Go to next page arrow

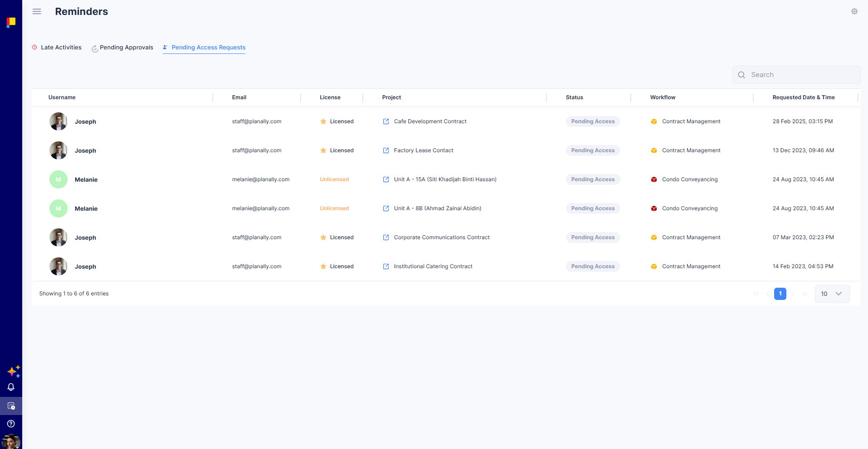click(x=793, y=294)
